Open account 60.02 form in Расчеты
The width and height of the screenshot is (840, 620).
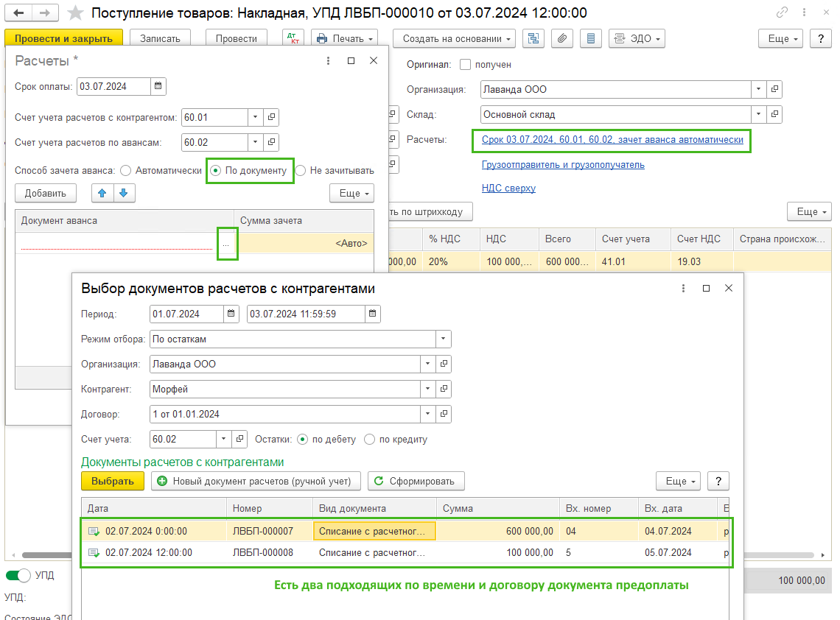[x=271, y=142]
